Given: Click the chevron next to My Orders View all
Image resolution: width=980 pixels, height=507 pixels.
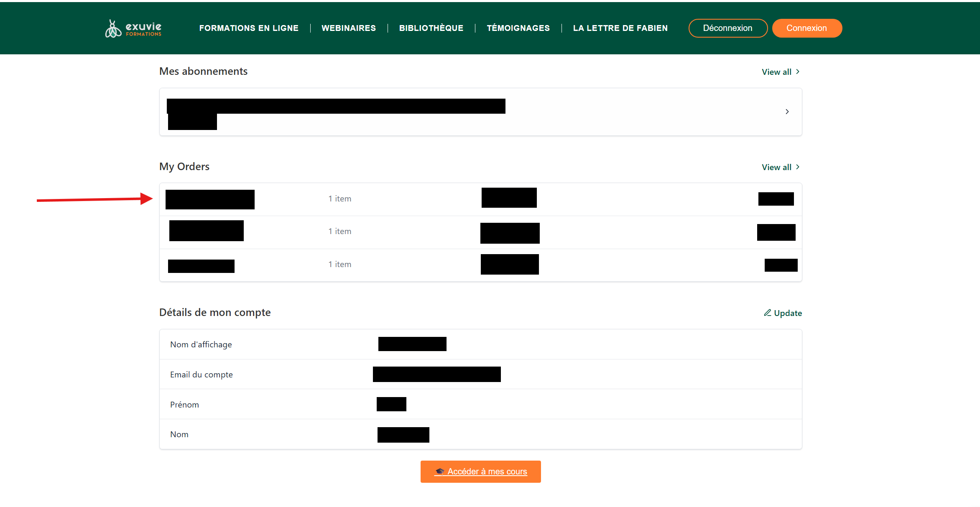Looking at the screenshot, I should pos(798,167).
